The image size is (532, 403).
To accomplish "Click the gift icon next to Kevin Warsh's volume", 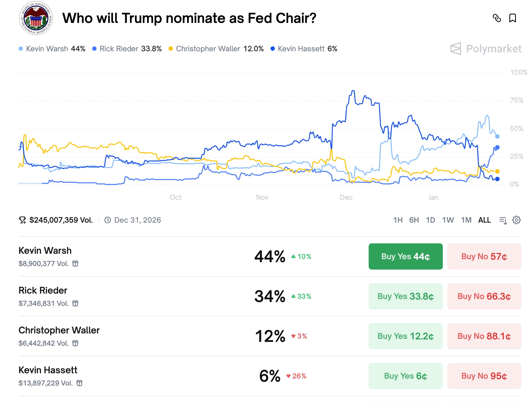I will pos(75,264).
